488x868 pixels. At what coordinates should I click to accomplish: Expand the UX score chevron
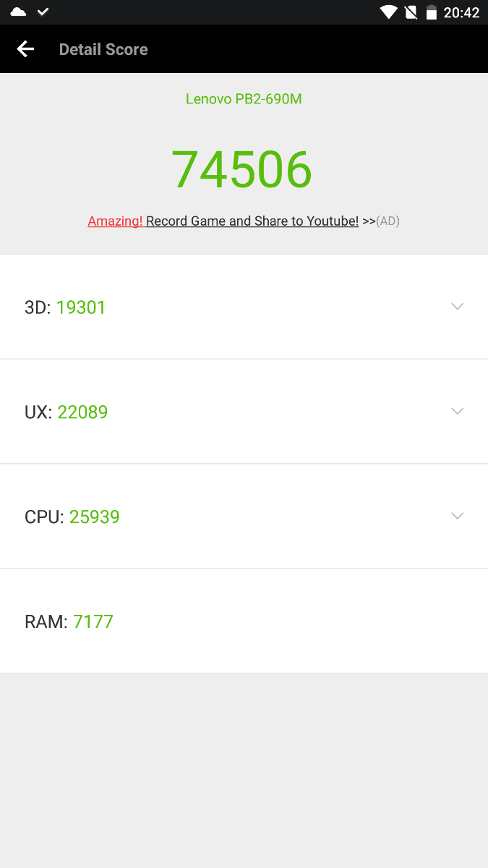pos(457,412)
